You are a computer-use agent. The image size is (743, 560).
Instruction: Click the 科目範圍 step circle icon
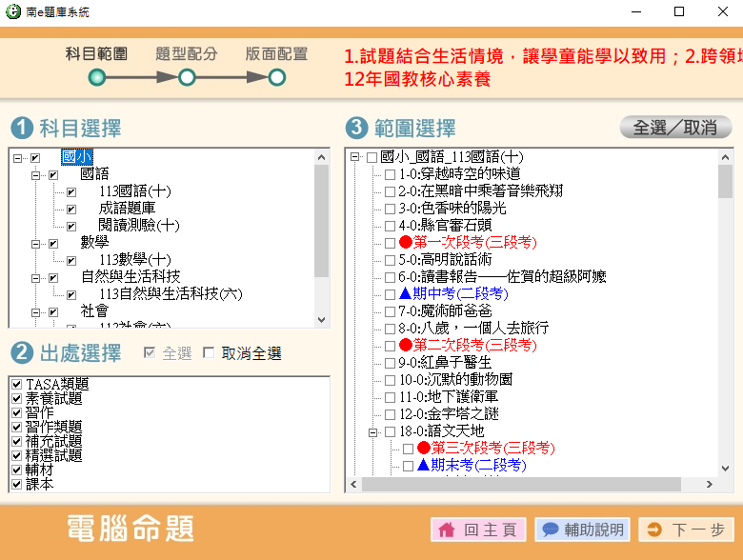(97, 77)
